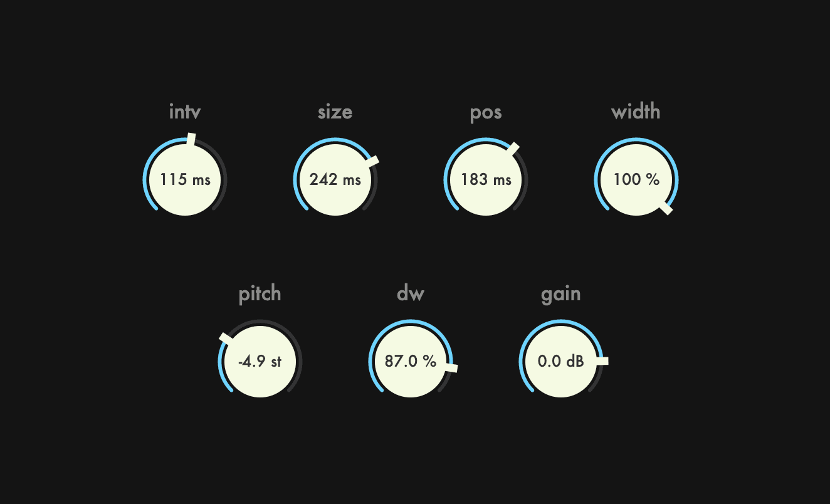Select the pitch label text
The height and width of the screenshot is (504, 830).
pos(260,294)
